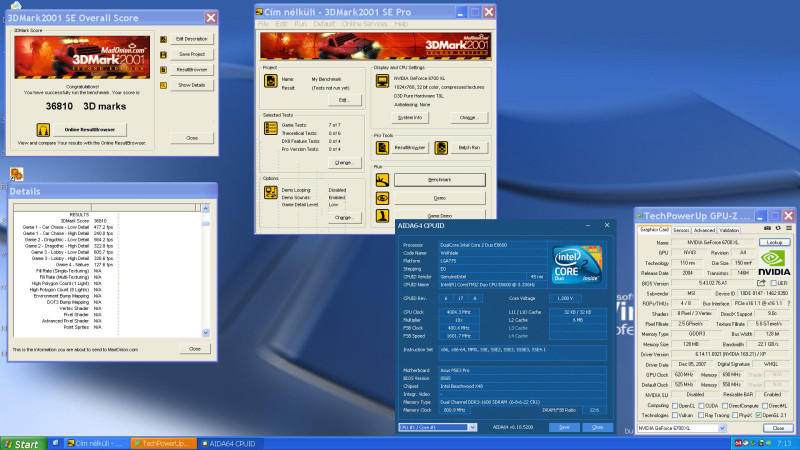Open the Run menu in 3DMark2001 Pro
This screenshot has width=800, height=450.
[301, 24]
